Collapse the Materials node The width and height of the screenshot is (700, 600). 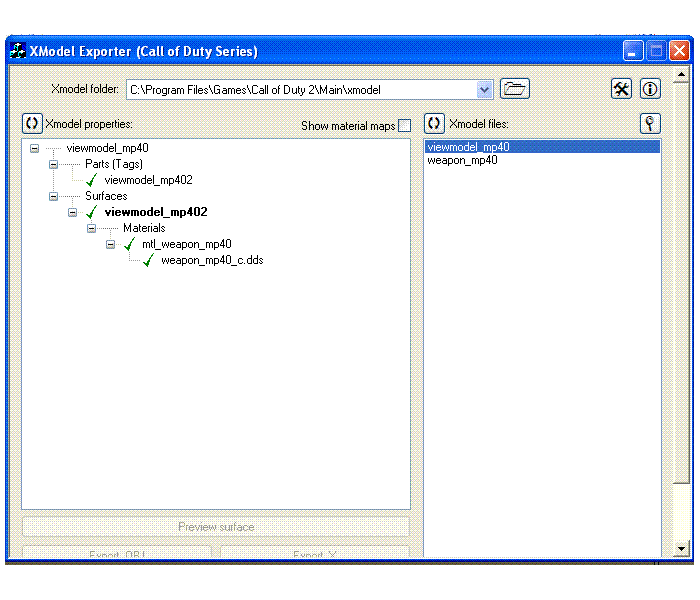pos(91,229)
